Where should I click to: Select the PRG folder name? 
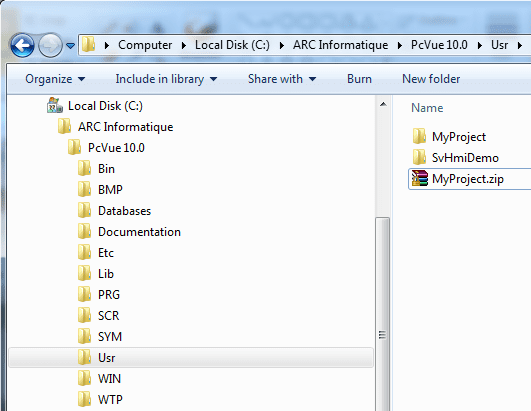109,295
